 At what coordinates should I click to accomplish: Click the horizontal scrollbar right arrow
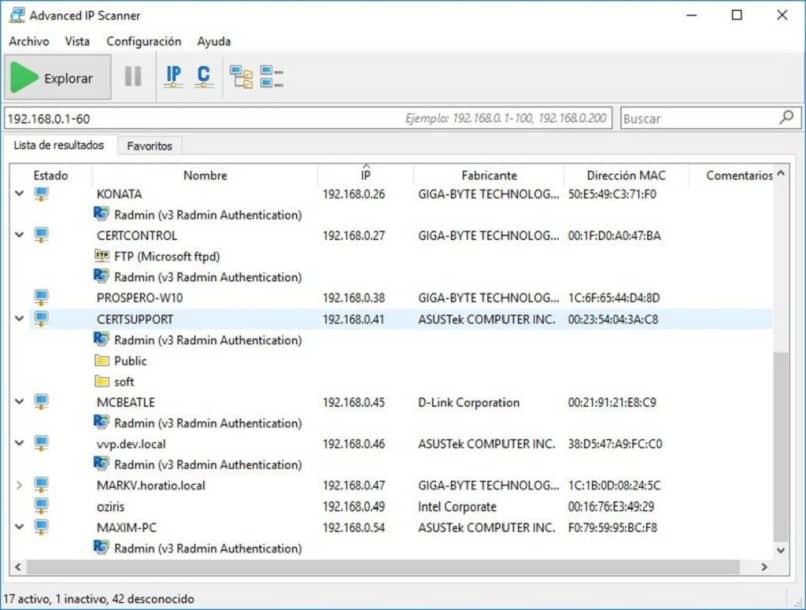click(764, 566)
